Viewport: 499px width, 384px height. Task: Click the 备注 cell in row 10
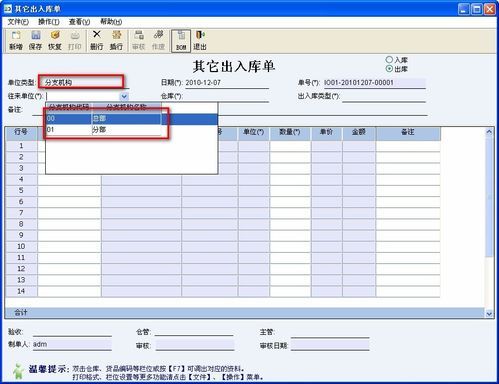tap(408, 246)
